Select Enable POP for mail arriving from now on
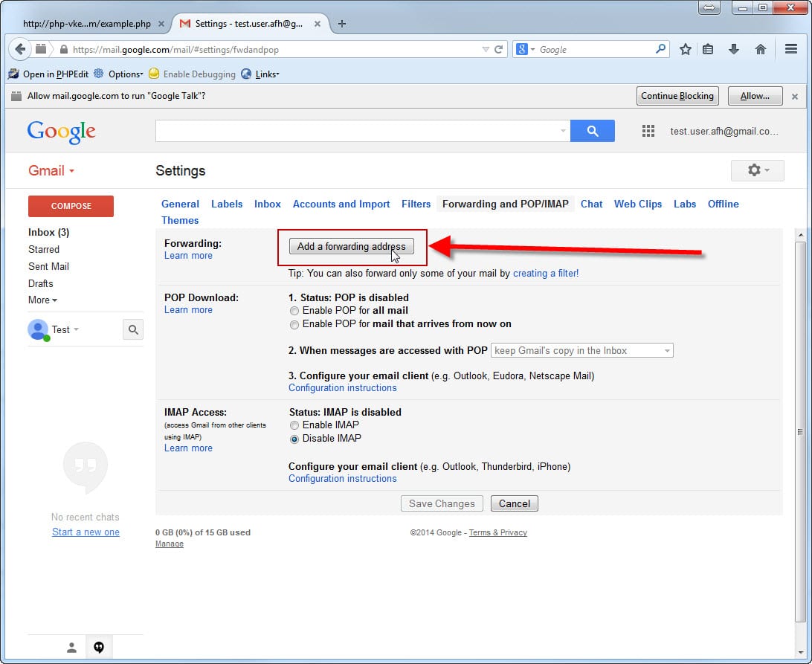Viewport: 812px width, 664px height. [x=294, y=324]
